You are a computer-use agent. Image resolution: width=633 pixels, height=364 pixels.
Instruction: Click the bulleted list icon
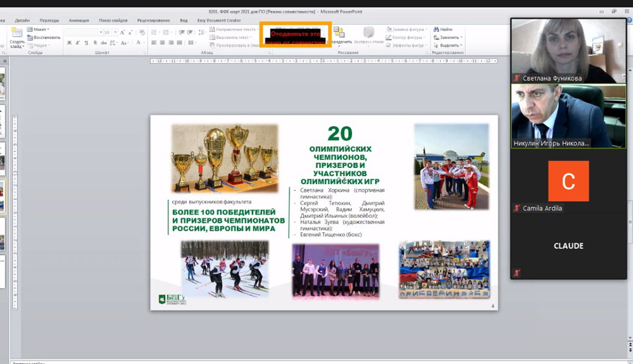[x=154, y=32]
